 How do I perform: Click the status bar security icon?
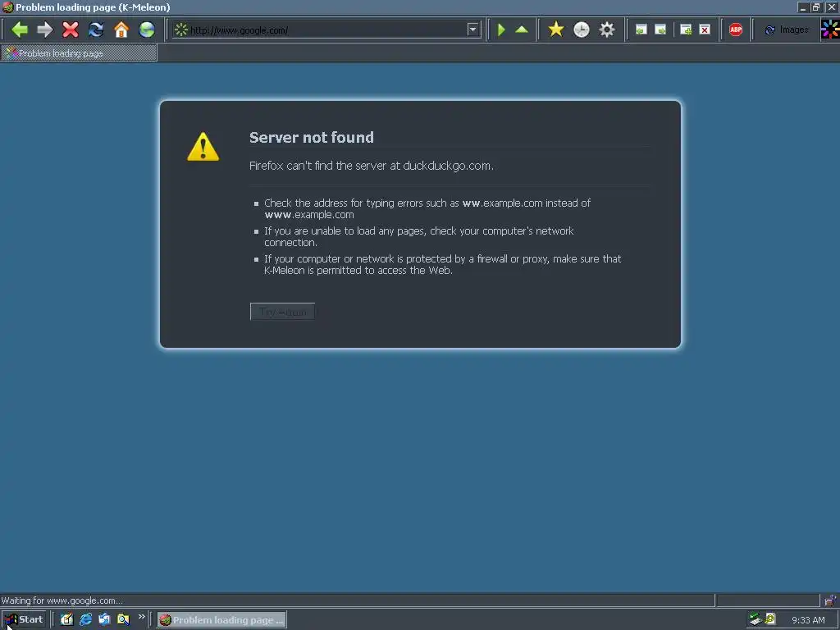[830, 600]
